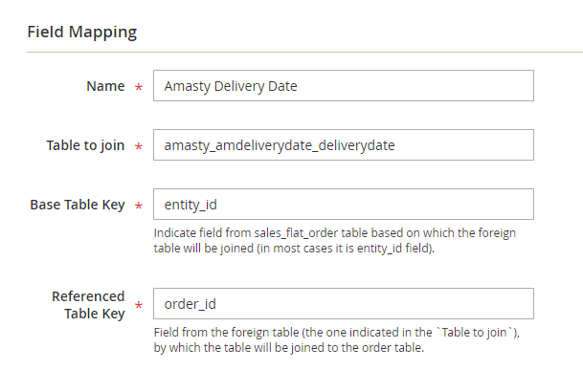Screen dimensions: 583x392
Task: Select the Base Table Key input
Action: (x=343, y=205)
